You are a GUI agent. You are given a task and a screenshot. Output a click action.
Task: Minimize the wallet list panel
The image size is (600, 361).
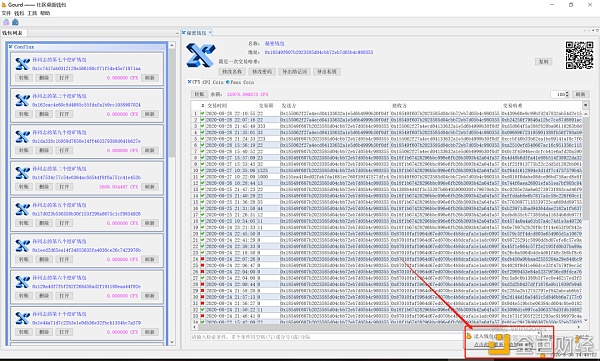[177, 33]
